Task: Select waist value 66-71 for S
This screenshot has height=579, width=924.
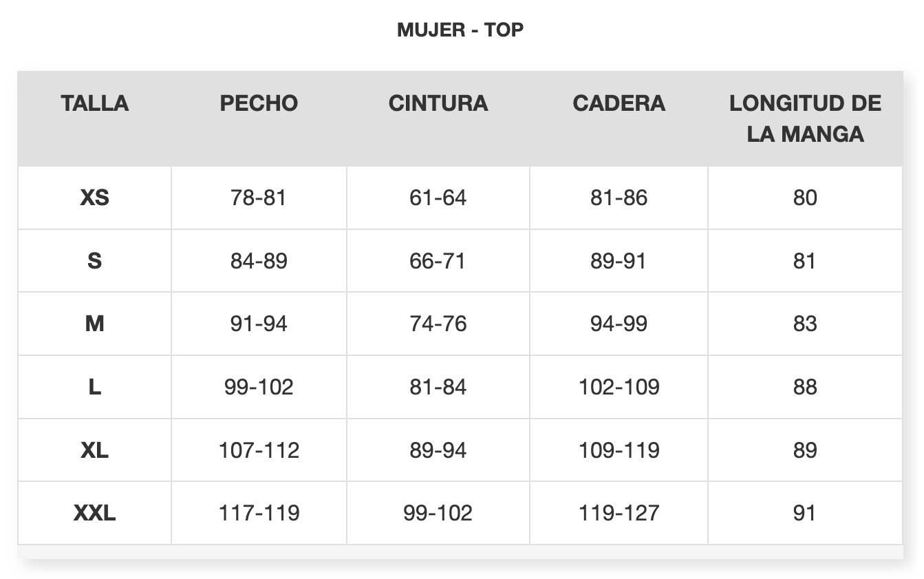Action: pyautogui.click(x=438, y=262)
